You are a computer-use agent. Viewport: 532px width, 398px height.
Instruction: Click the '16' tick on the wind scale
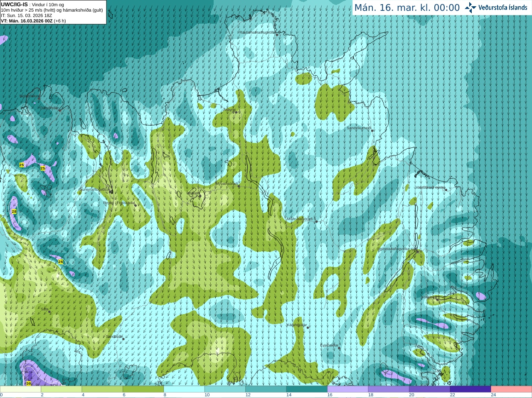pyautogui.click(x=330, y=395)
